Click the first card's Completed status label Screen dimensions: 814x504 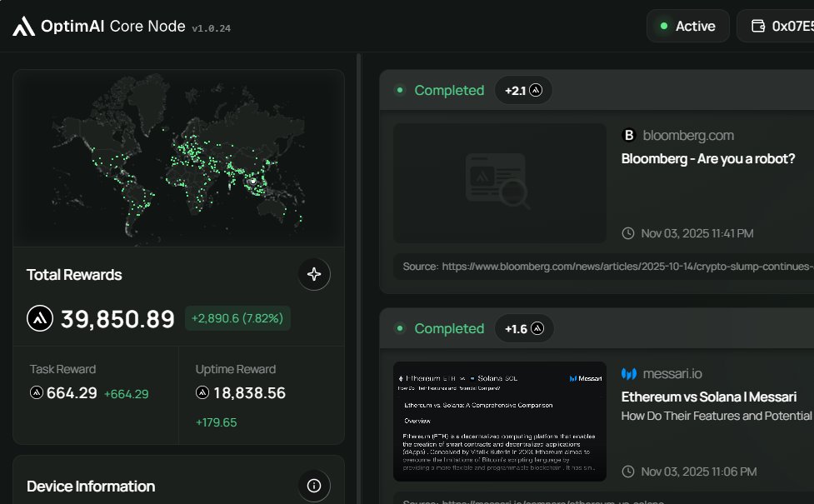449,90
